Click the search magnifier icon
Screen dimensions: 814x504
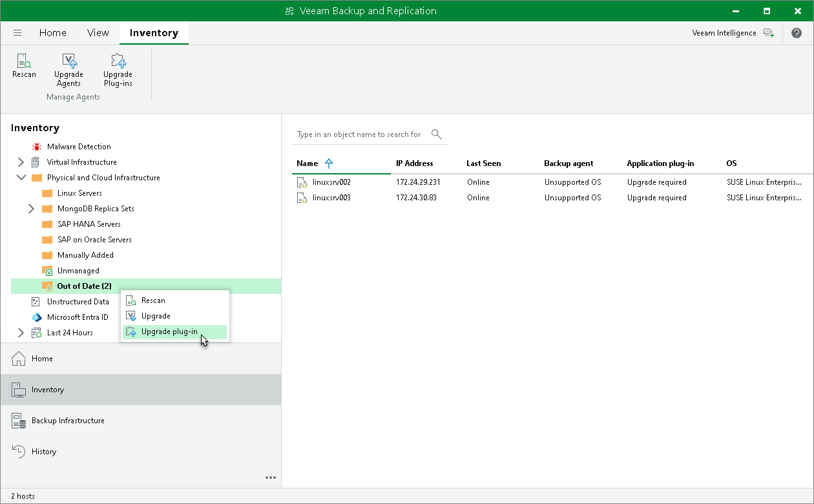(437, 134)
